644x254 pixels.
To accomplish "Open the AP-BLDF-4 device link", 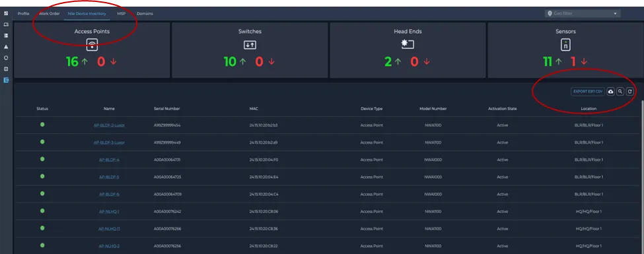I will click(x=109, y=160).
